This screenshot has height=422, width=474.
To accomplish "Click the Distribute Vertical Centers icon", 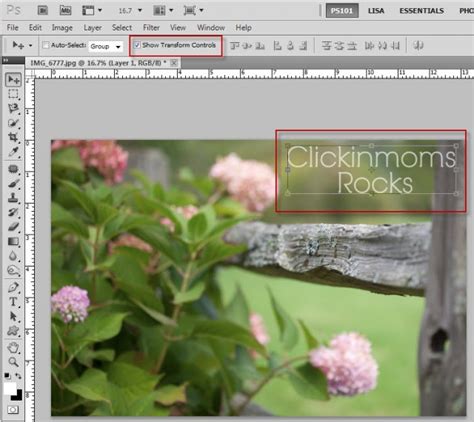I will pos(339,45).
